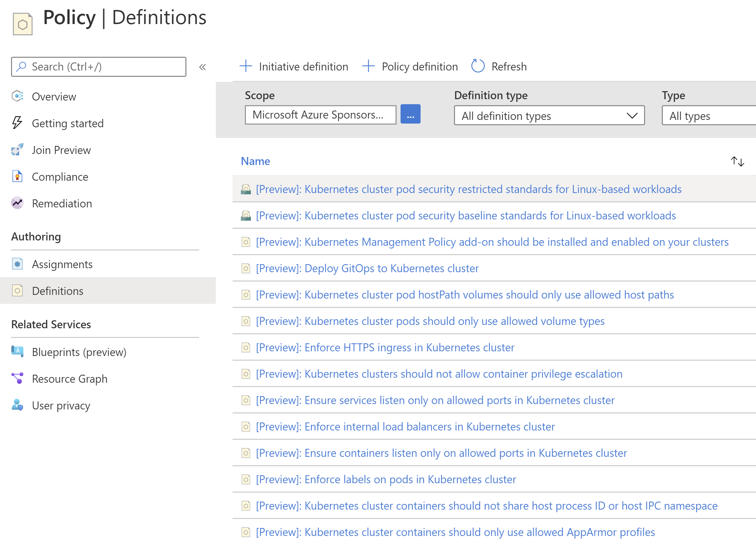Screen dimensions: 756x544
Task: Open Enforce labels on pods policy
Action: tap(386, 480)
